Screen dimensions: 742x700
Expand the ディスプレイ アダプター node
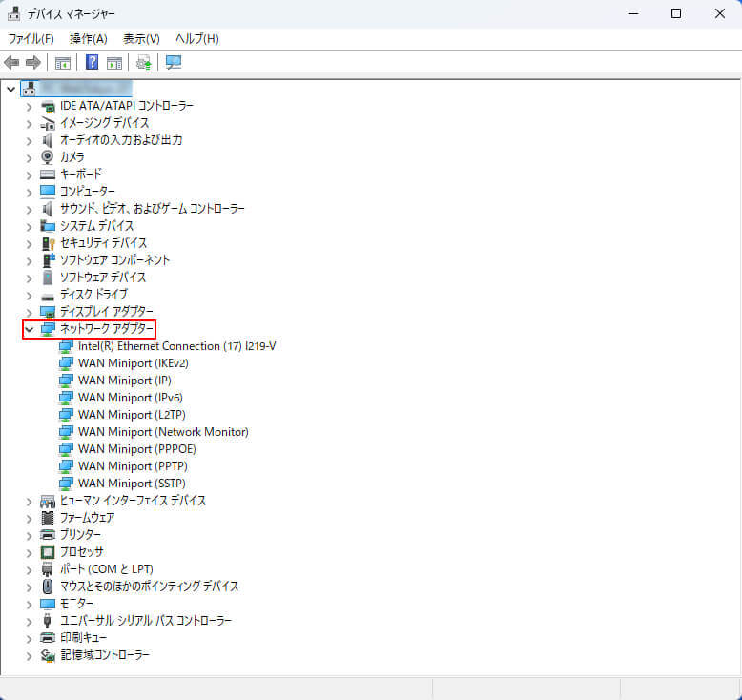(x=30, y=312)
